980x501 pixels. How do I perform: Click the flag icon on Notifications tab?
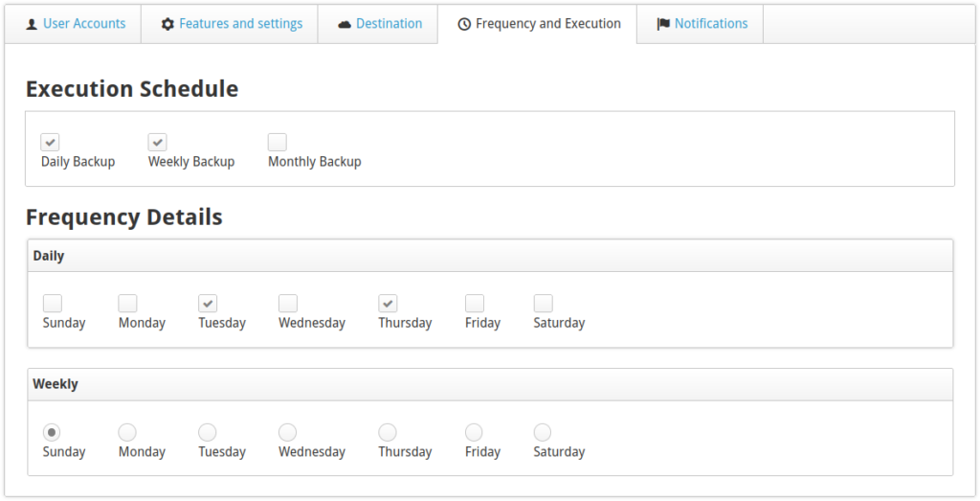[x=663, y=24]
